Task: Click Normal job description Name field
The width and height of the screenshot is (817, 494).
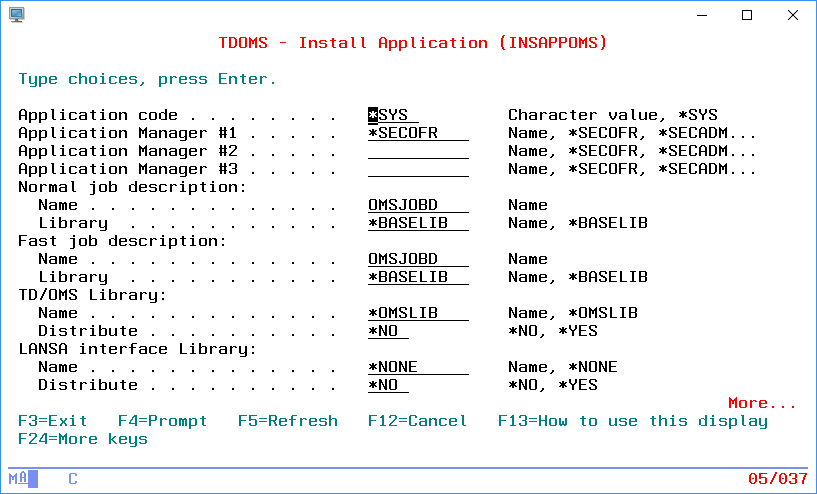Action: coord(417,205)
